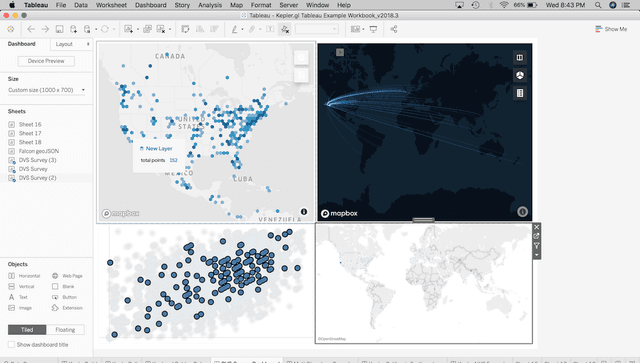Click the filter icon on selected map sheet
The image size is (640, 363).
pyautogui.click(x=536, y=245)
